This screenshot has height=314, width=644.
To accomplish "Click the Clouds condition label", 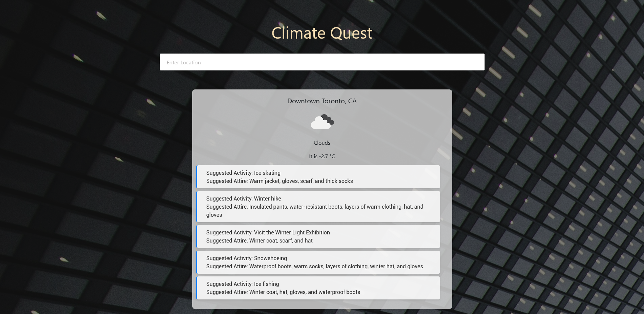I will tap(322, 143).
